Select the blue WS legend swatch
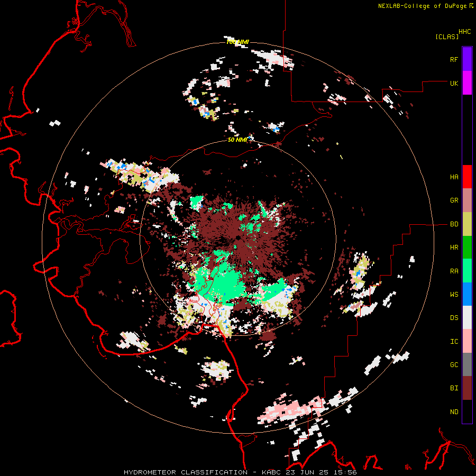 tap(467, 294)
